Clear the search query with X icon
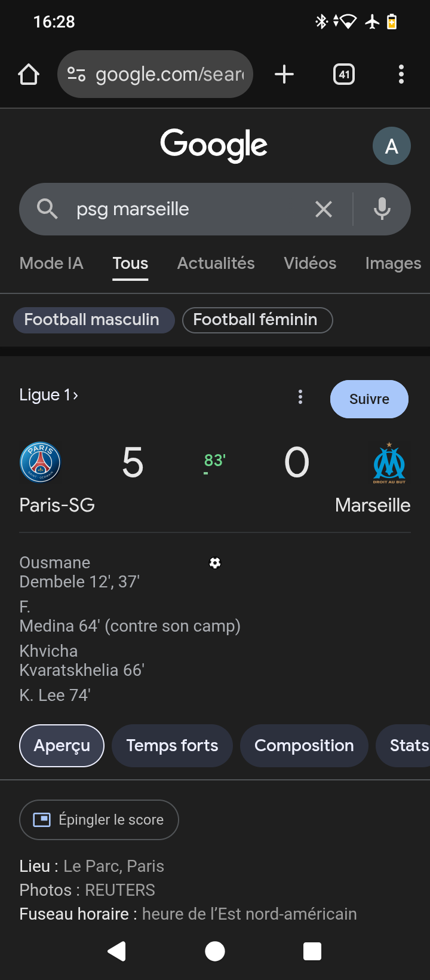 tap(324, 209)
